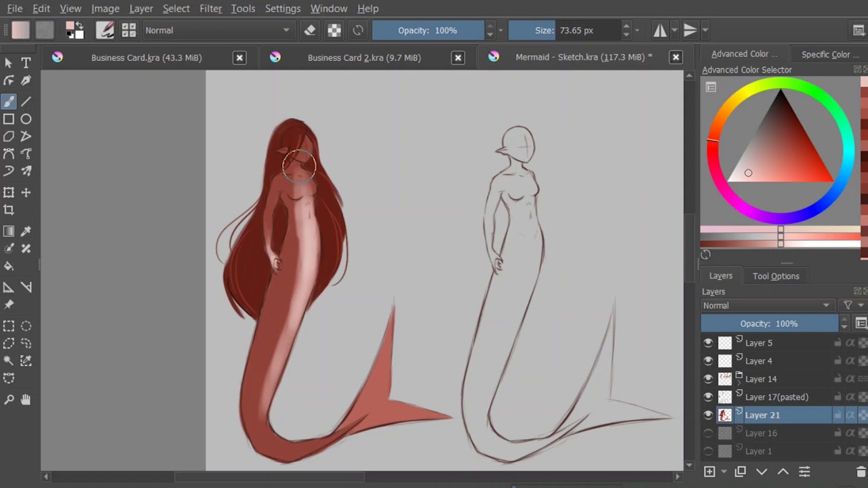The height and width of the screenshot is (488, 868).
Task: Hide Layer 14
Action: [708, 379]
